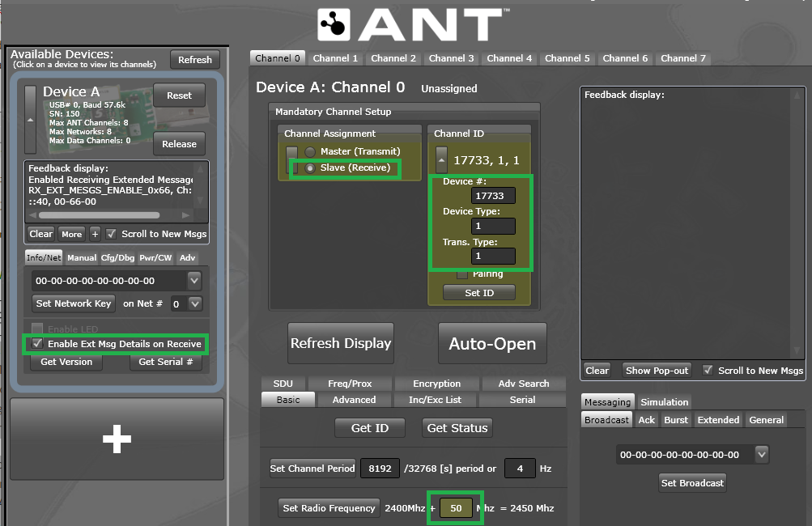The image size is (812, 526).
Task: Click the channel period 8192 field
Action: coord(380,469)
